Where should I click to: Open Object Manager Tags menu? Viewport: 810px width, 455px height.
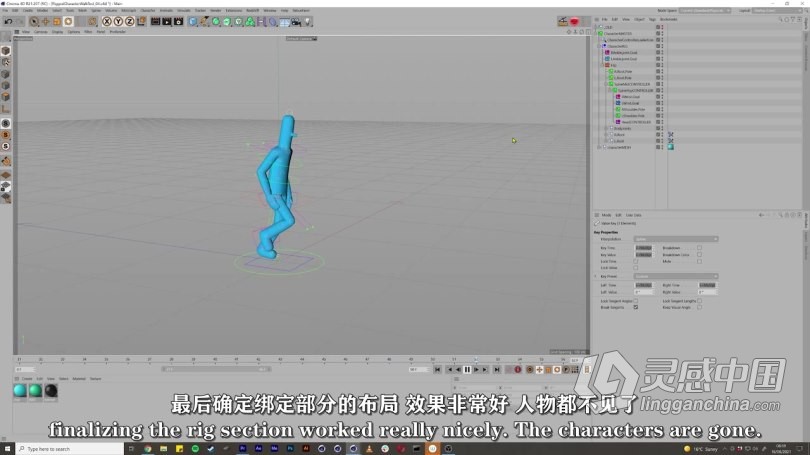coord(652,20)
